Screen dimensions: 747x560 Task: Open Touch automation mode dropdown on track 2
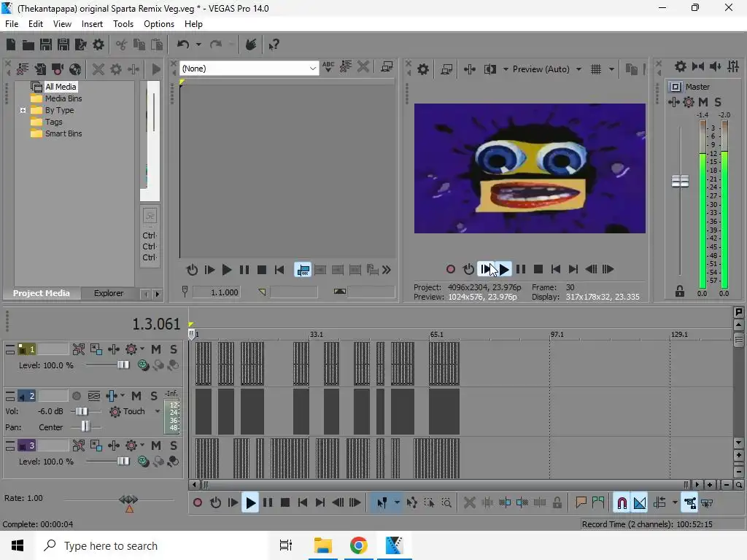[158, 411]
